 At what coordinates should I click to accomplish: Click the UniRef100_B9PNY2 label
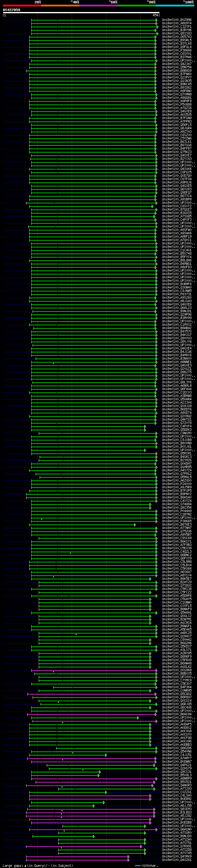click(177, 494)
